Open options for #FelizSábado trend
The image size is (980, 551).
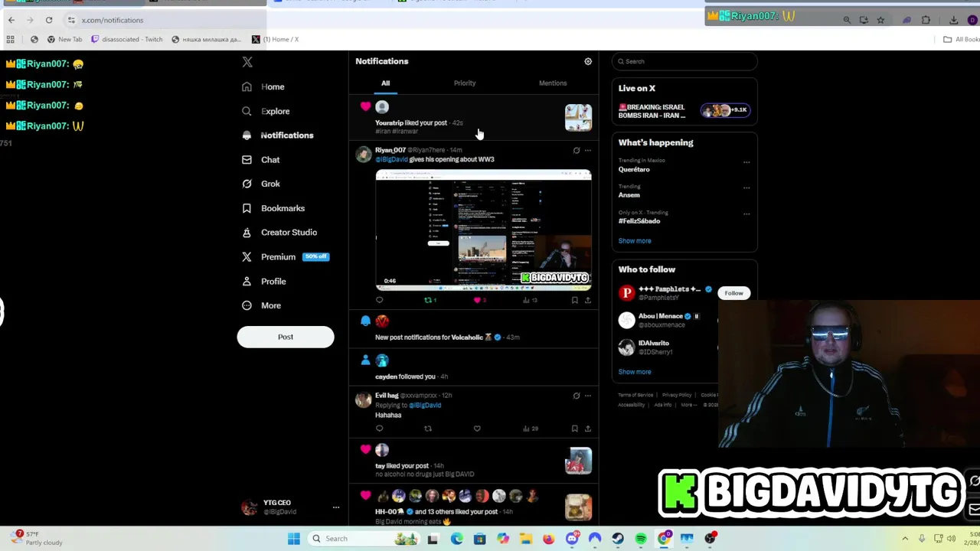click(x=746, y=214)
